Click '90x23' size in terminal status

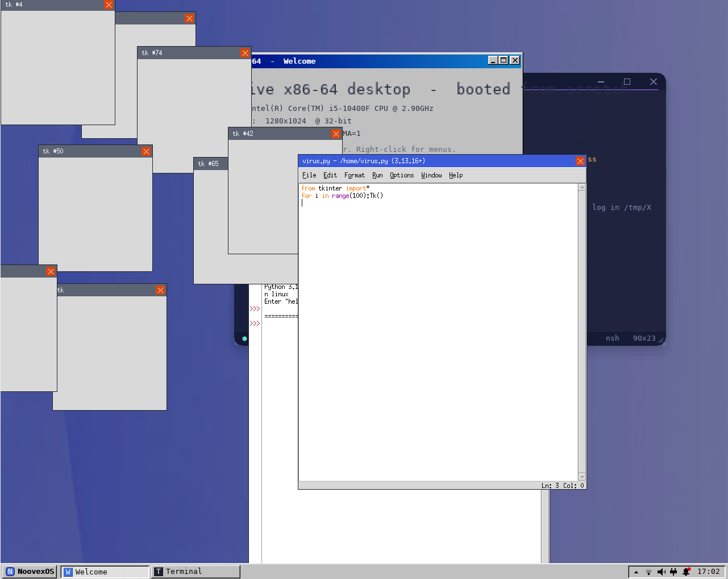tap(644, 338)
